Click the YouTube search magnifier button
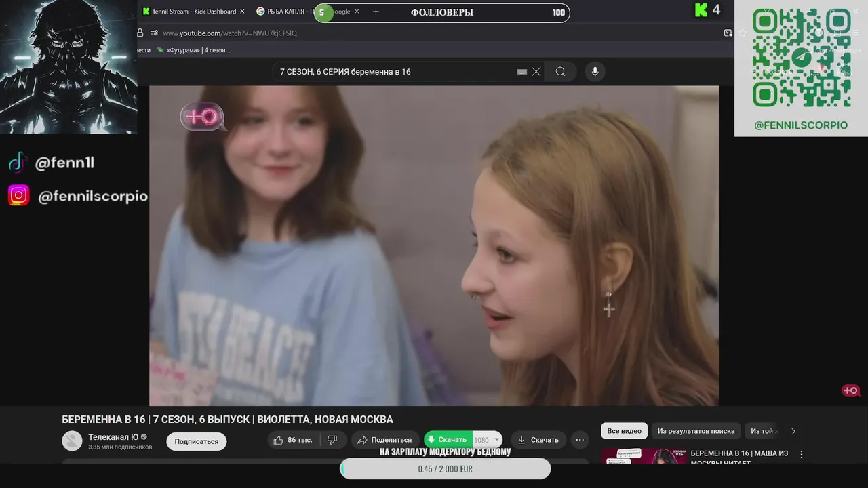Image resolution: width=868 pixels, height=488 pixels. 560,71
